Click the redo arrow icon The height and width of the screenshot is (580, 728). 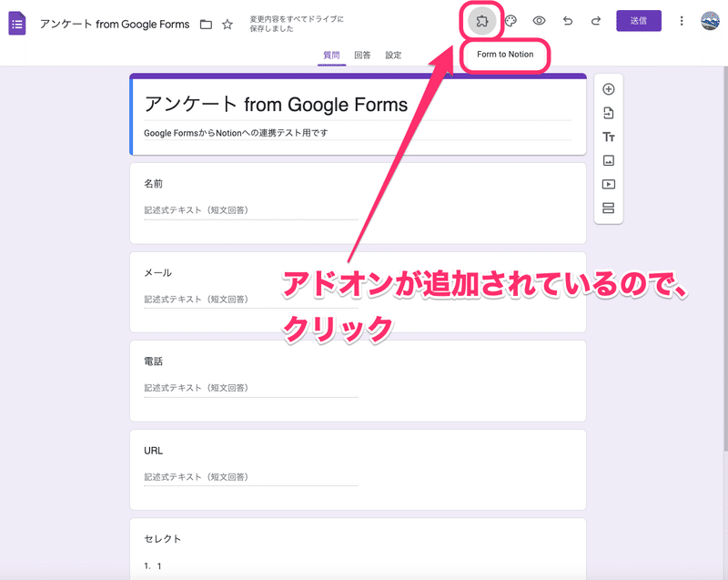[x=596, y=21]
